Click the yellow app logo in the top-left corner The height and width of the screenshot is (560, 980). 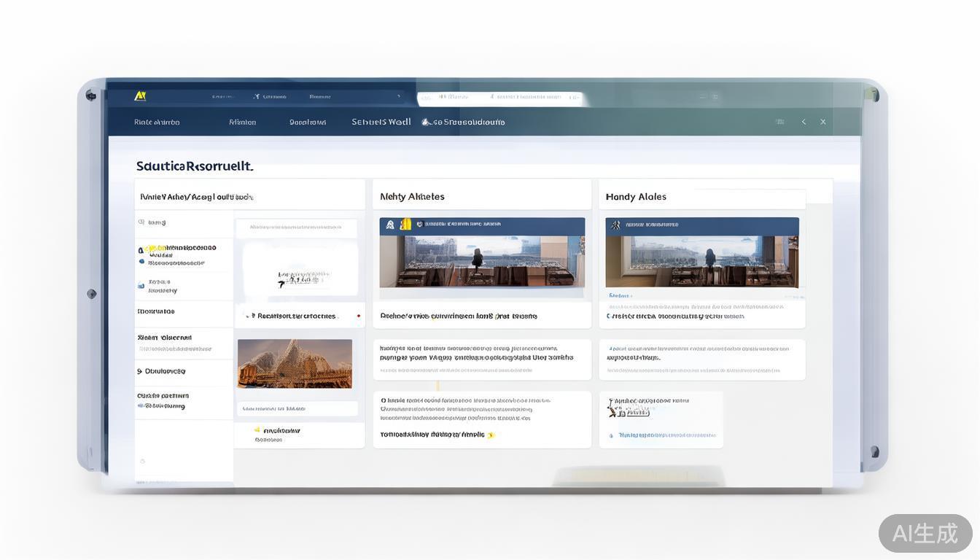tap(140, 96)
